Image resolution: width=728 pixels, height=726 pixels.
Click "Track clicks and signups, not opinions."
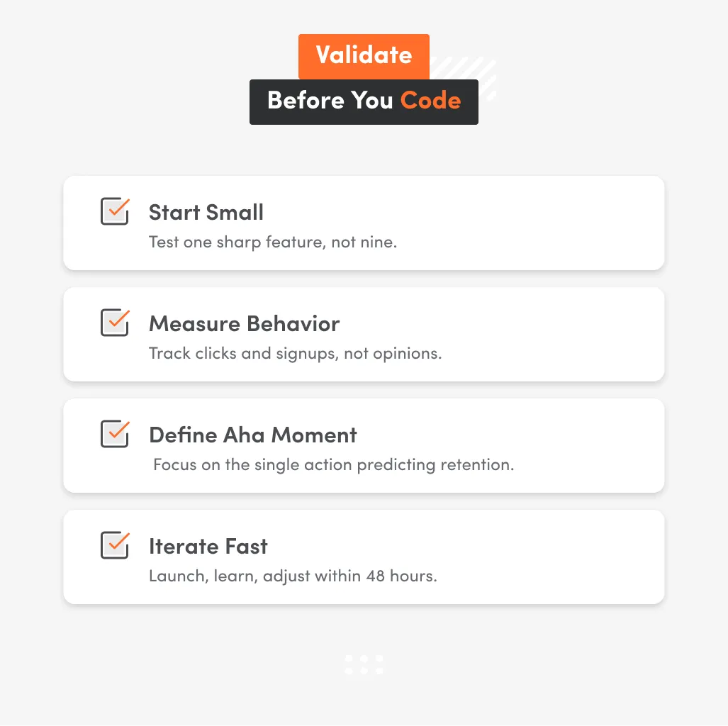(295, 354)
